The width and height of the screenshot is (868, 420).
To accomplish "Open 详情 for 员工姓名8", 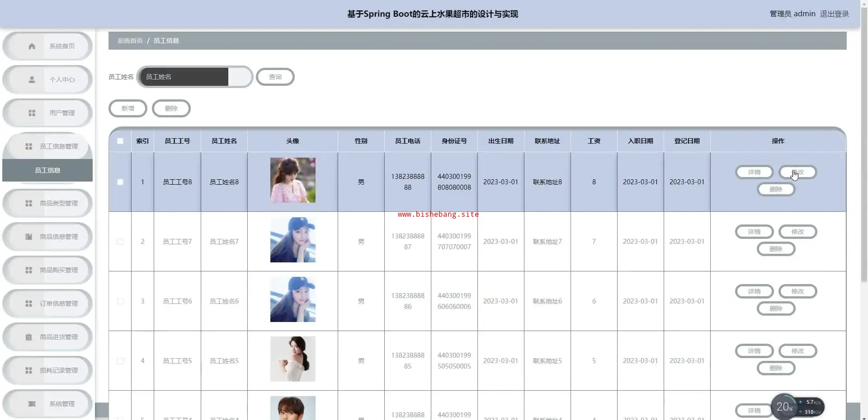I will coord(754,173).
